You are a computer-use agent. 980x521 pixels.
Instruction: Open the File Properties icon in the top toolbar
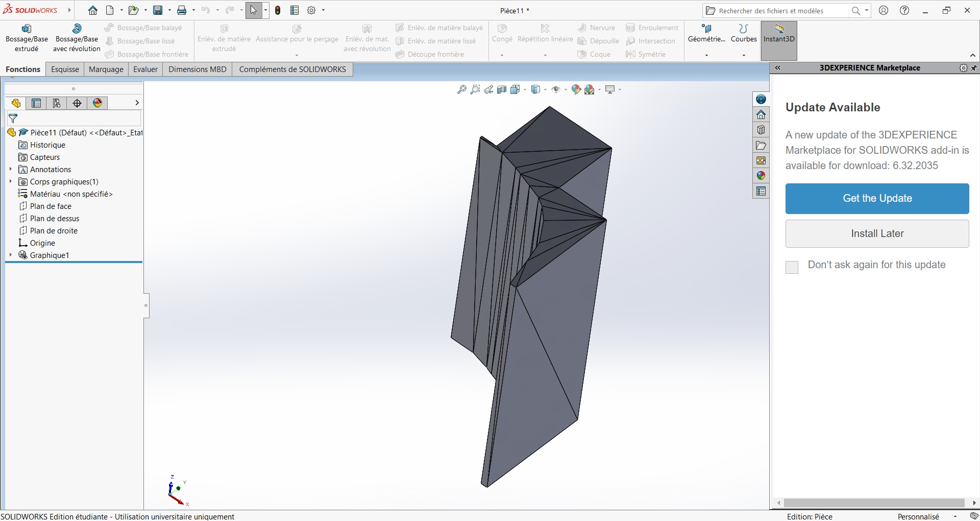point(295,10)
